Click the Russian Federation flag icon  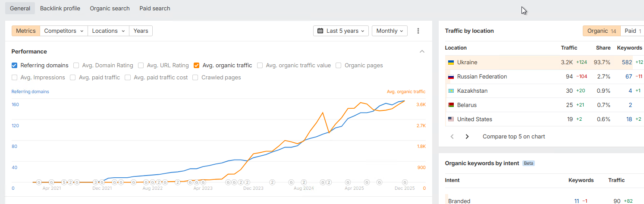[x=451, y=77]
